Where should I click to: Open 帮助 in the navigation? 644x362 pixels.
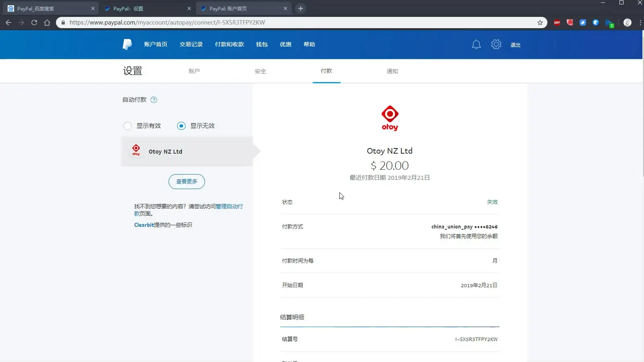click(x=310, y=44)
